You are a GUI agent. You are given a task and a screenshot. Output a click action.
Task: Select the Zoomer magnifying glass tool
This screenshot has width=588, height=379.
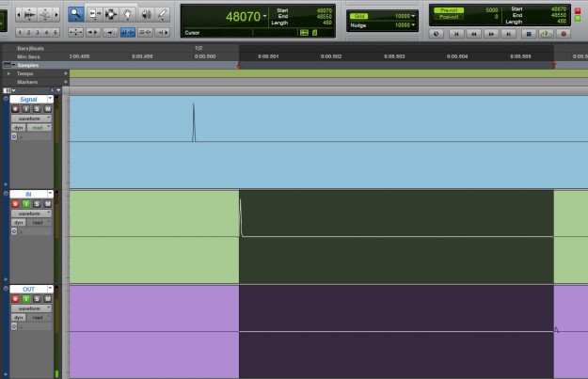[76, 14]
